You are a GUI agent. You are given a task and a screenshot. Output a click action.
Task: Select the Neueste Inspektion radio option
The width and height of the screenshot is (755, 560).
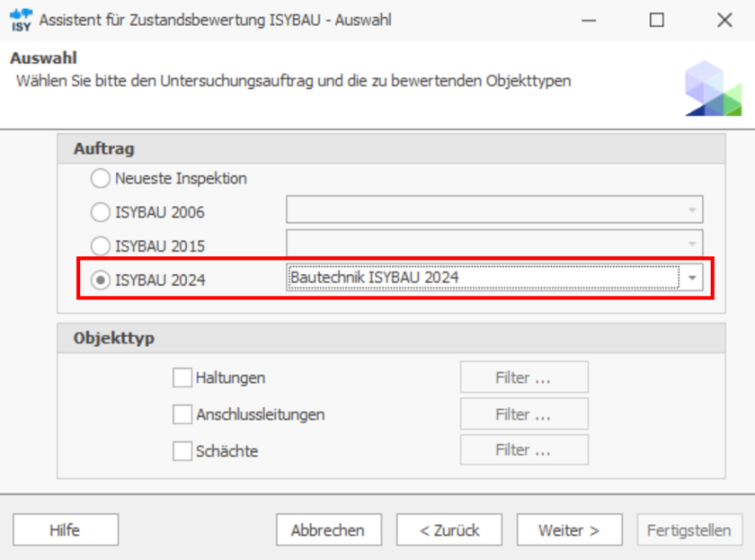[x=101, y=178]
